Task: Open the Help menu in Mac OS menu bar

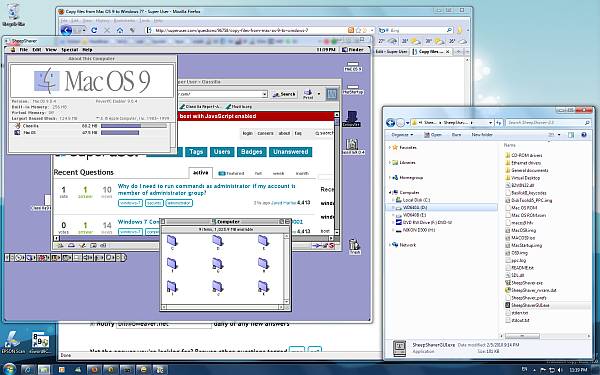Action: point(87,50)
